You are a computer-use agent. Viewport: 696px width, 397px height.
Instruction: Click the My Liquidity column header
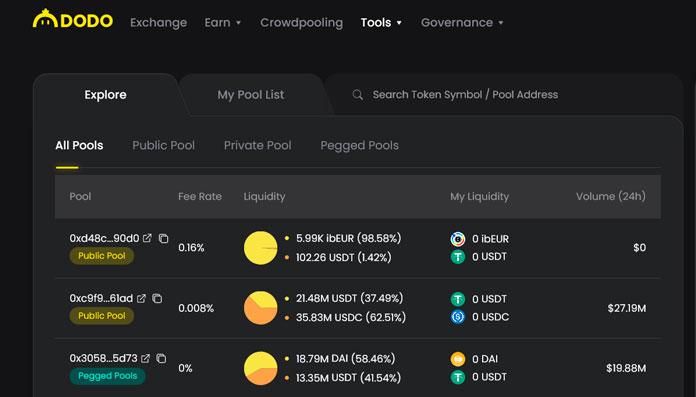click(x=479, y=197)
